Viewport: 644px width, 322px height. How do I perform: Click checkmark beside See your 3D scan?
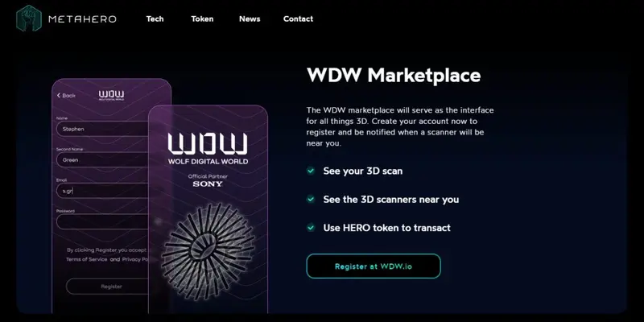pos(311,171)
